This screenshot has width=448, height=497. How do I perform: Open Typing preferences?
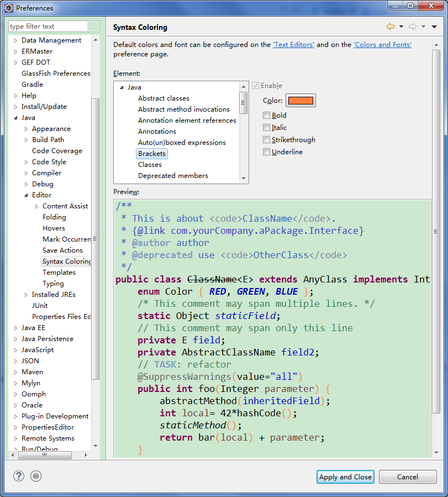[53, 284]
